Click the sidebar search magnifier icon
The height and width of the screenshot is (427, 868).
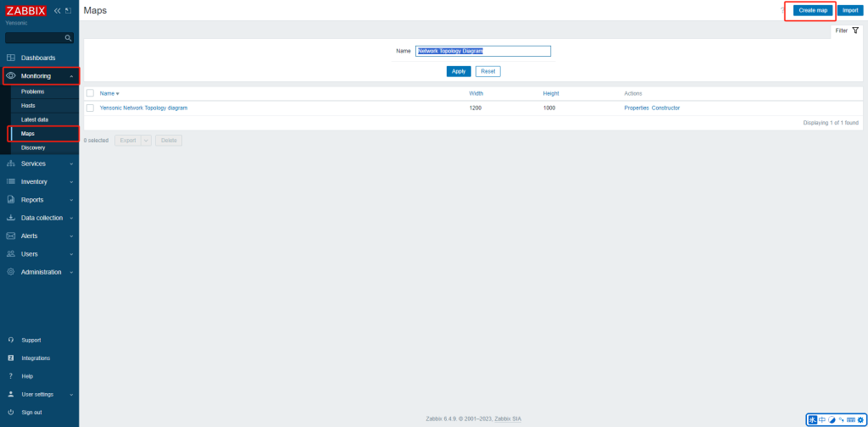(x=68, y=38)
